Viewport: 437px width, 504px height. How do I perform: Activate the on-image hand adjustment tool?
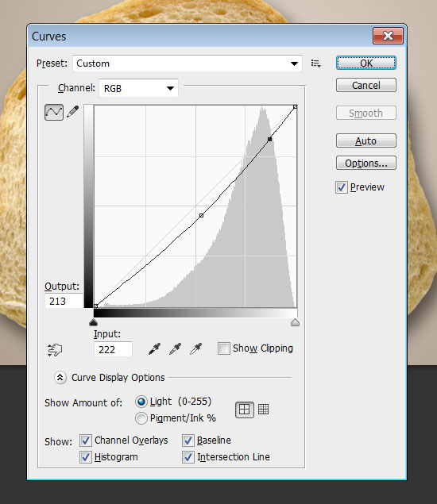(54, 350)
